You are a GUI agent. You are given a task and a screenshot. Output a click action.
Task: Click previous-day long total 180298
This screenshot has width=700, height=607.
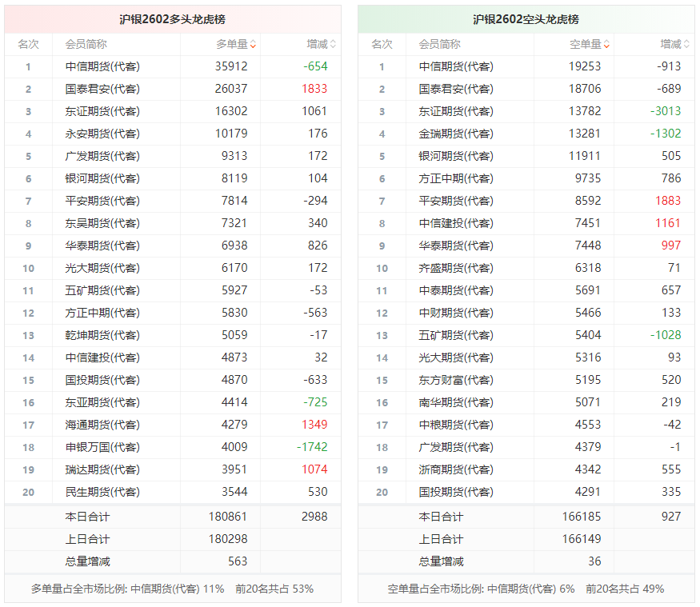(x=228, y=539)
